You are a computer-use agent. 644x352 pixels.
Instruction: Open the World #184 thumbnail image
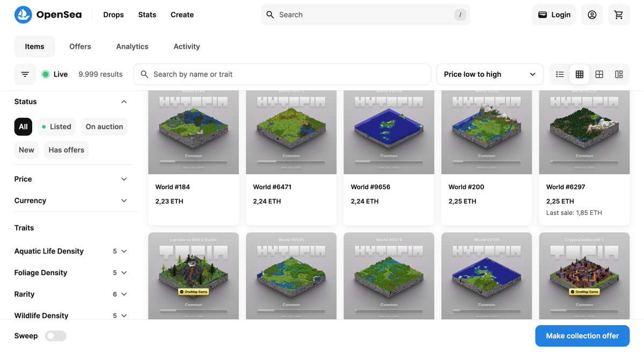tap(194, 132)
